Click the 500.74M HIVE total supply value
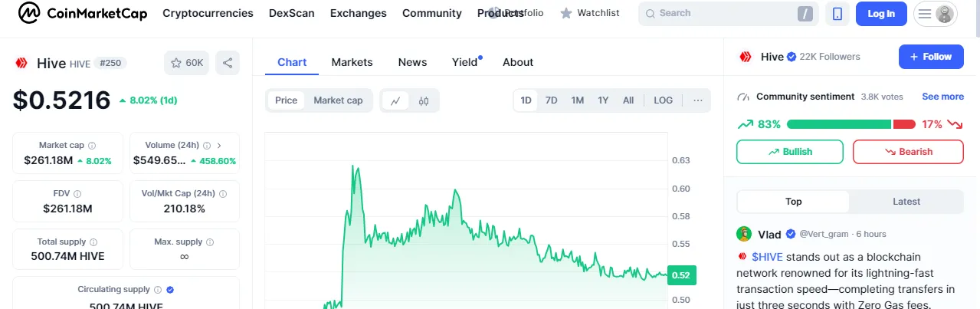This screenshot has height=309, width=980. pyautogui.click(x=67, y=257)
